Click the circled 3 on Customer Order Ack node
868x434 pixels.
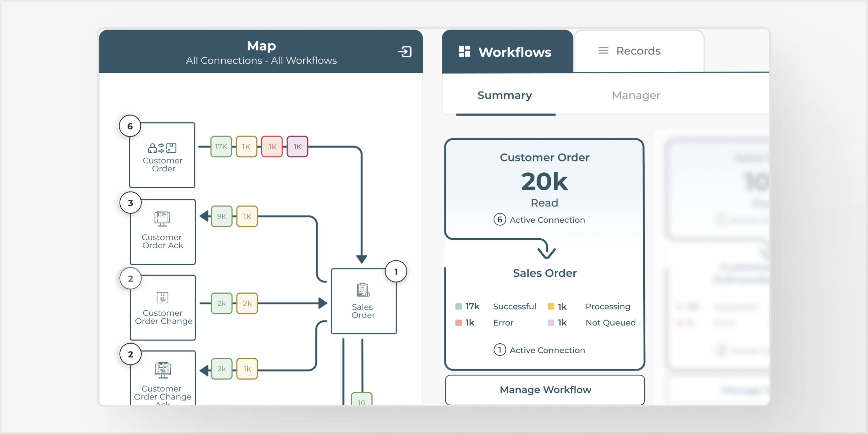pyautogui.click(x=130, y=203)
